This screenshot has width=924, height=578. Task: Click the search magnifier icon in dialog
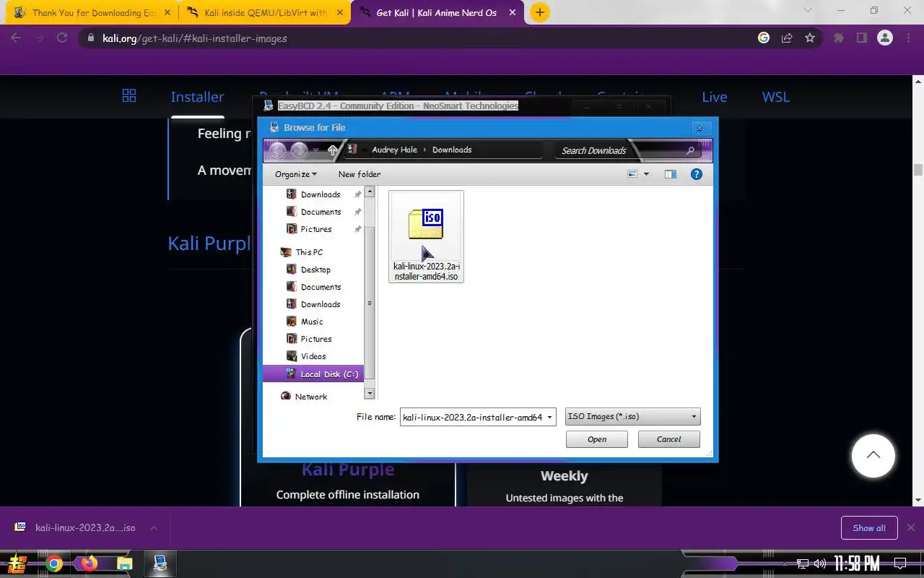690,150
